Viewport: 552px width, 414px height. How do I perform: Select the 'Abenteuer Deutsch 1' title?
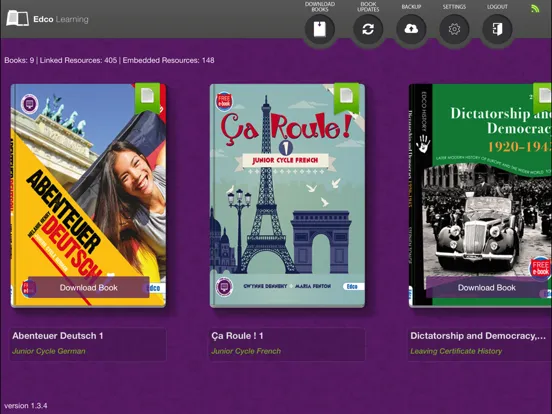tap(58, 336)
